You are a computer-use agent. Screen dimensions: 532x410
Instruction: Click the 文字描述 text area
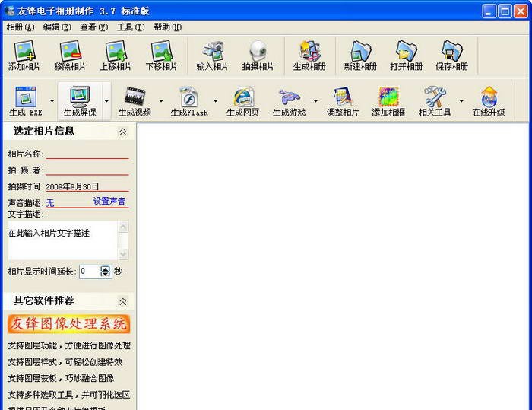click(x=63, y=240)
